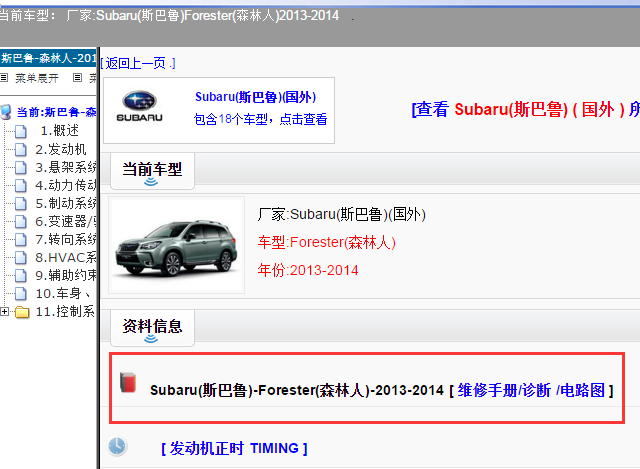The height and width of the screenshot is (469, 640).
Task: Click page icon next to 2.发动机
Action: coord(21,149)
